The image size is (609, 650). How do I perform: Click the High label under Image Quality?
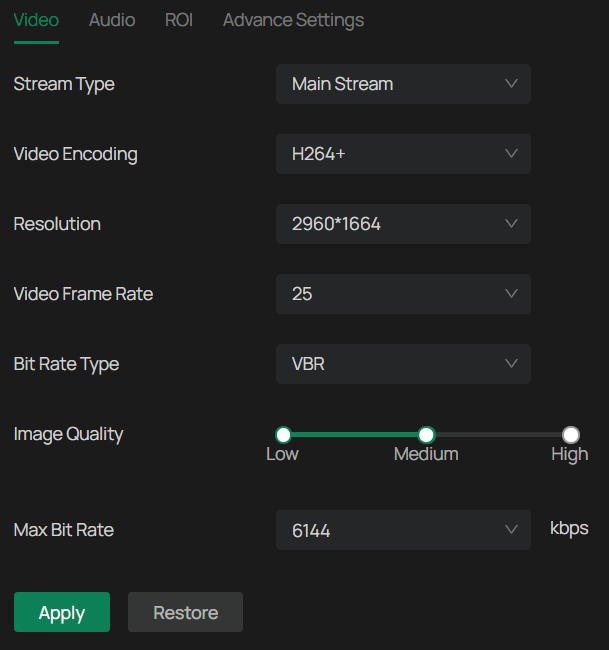point(570,455)
